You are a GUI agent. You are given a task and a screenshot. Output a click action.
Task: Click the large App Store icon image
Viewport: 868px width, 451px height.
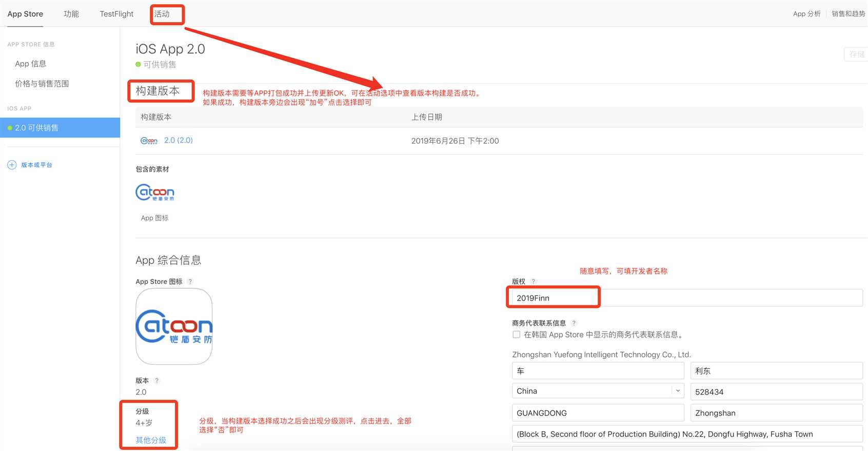click(x=174, y=326)
